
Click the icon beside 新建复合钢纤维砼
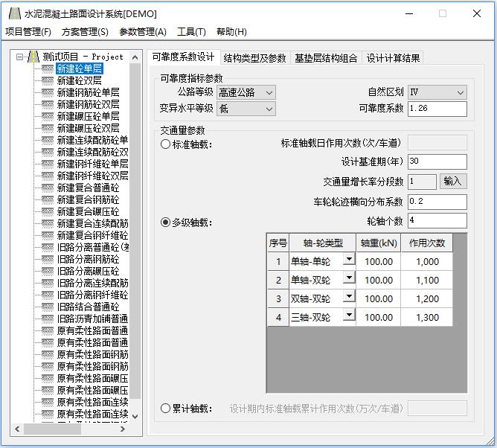pyautogui.click(x=48, y=236)
